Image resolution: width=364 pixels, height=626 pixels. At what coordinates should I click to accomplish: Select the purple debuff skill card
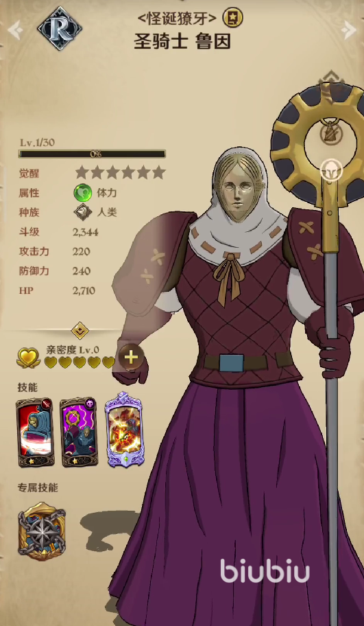click(x=79, y=432)
